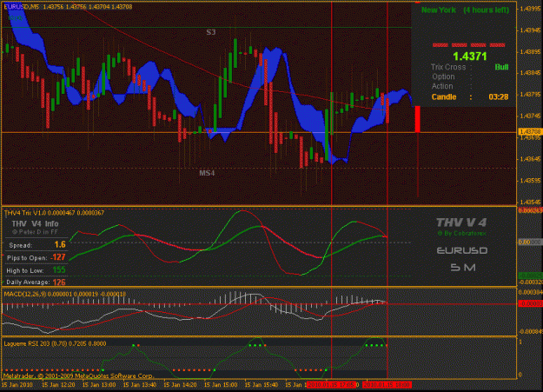Click the Daily Average value 126
Viewport: 543px width, 392px height.
click(x=59, y=282)
